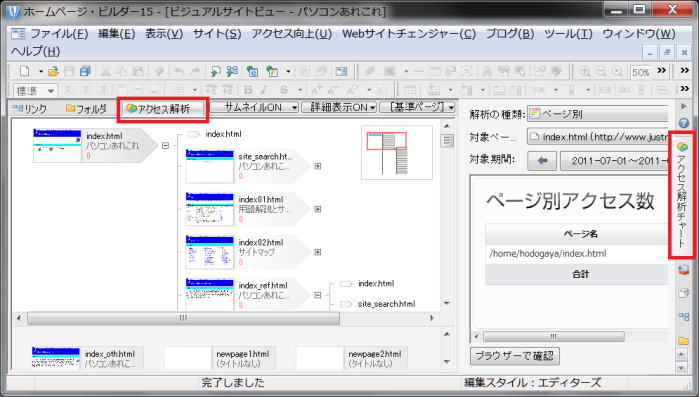Select the newpage2.html page item

tap(352, 358)
